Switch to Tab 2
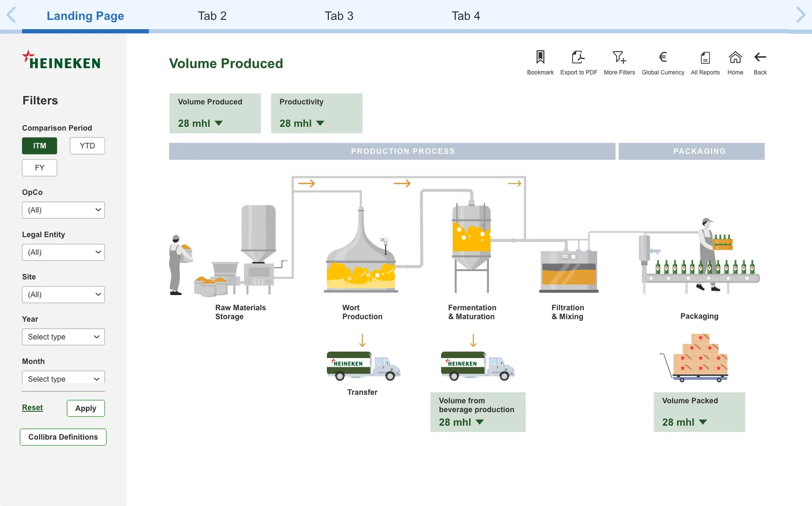 (212, 16)
